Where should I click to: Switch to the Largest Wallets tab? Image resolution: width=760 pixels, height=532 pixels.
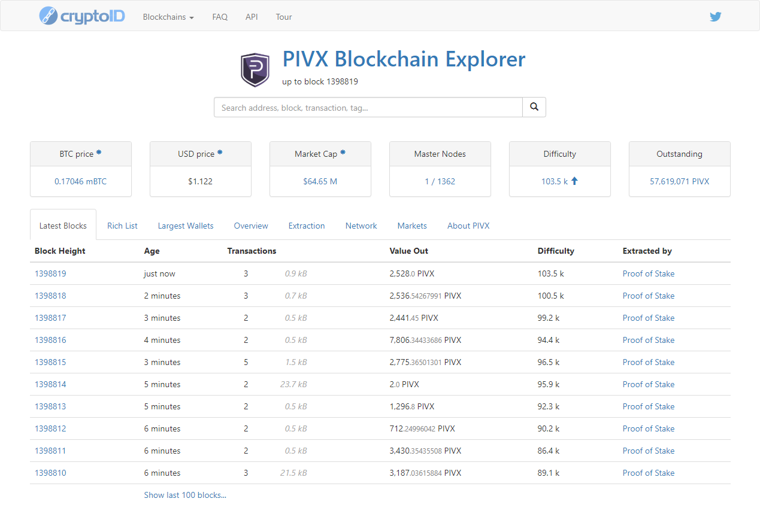[x=186, y=226]
